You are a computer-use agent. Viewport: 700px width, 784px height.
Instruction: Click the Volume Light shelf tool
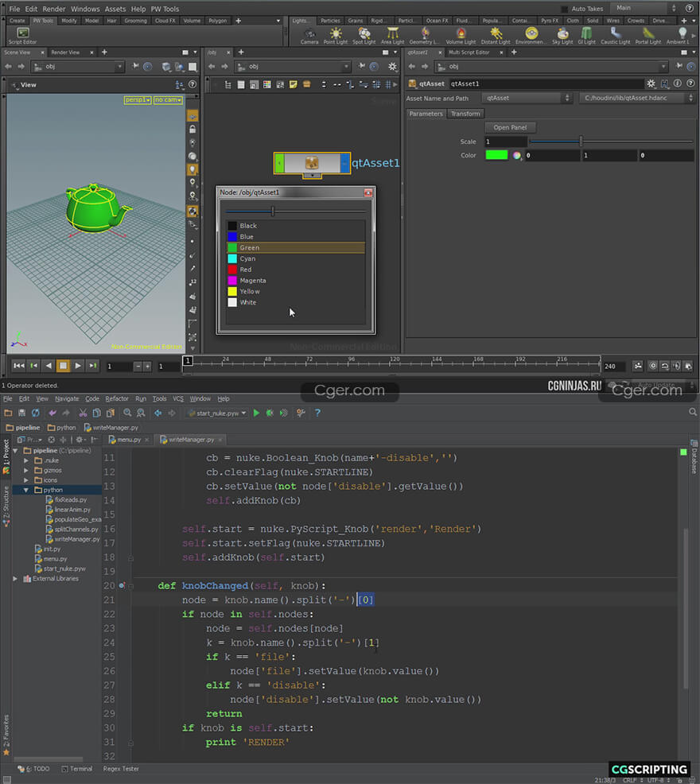461,36
